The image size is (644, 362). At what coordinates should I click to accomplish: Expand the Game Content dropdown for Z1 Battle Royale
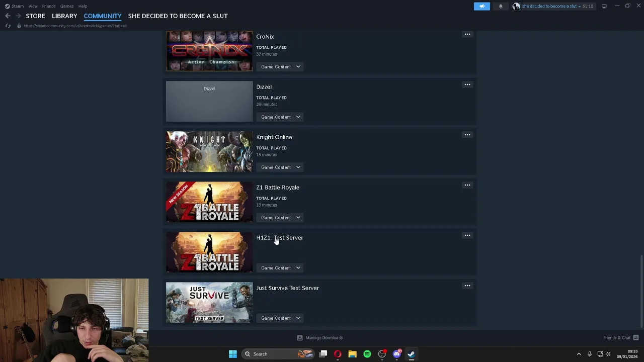[x=281, y=218]
